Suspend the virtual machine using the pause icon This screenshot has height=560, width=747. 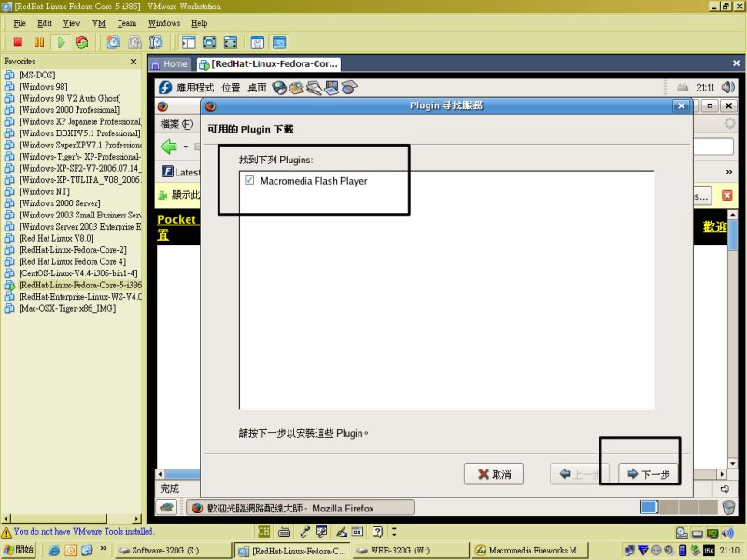pyautogui.click(x=39, y=42)
